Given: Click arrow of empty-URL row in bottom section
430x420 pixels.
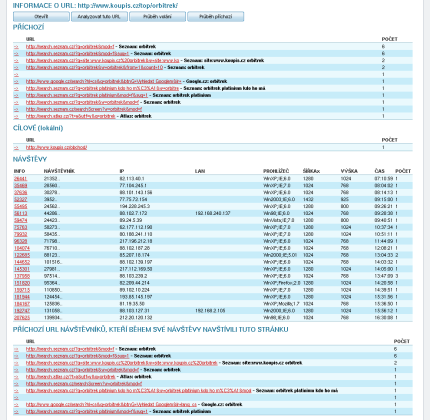Looking at the screenshot, I should 16,398.
